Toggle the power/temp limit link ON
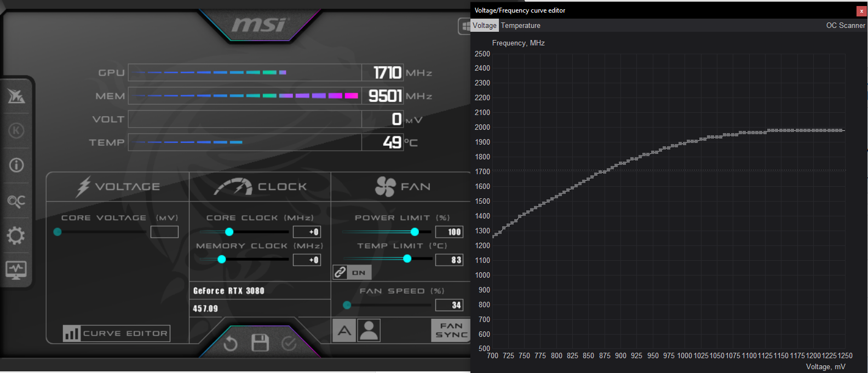 [352, 272]
